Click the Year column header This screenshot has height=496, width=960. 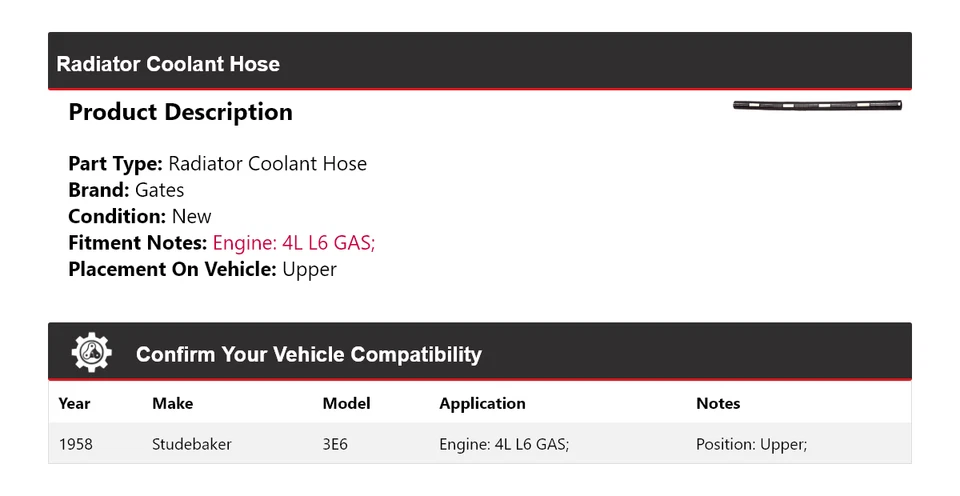[x=74, y=403]
